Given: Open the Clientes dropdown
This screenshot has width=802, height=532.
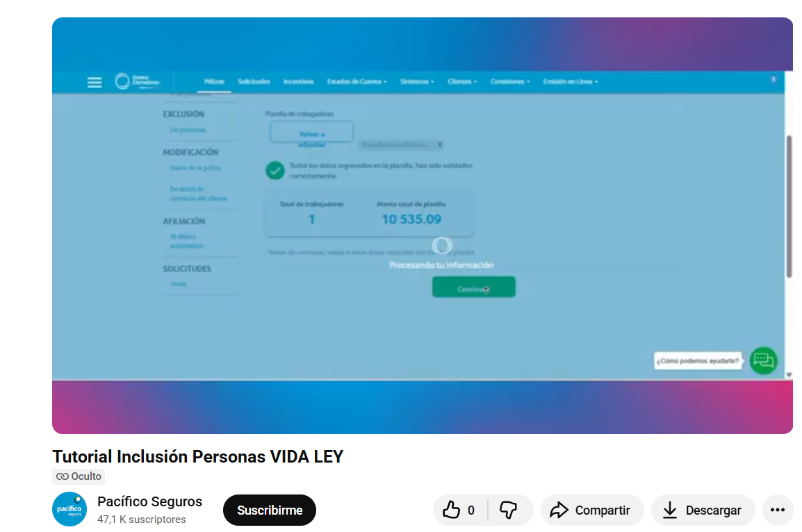Looking at the screenshot, I should coord(462,82).
